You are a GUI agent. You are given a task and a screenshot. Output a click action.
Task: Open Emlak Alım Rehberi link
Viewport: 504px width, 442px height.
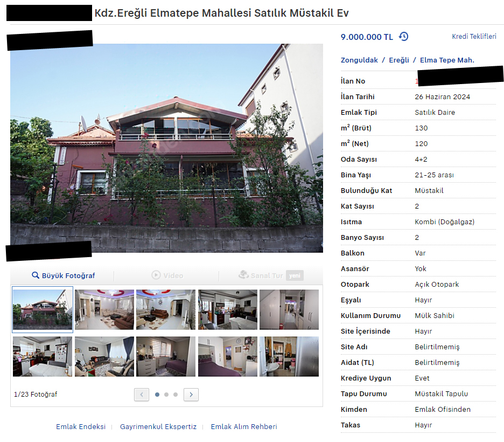tap(243, 426)
